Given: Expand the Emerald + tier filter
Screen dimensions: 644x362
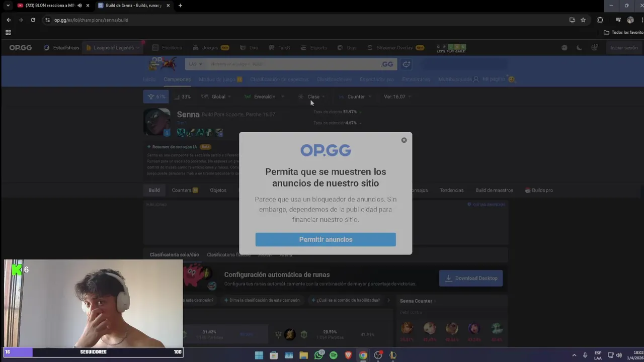Looking at the screenshot, I should 265,97.
